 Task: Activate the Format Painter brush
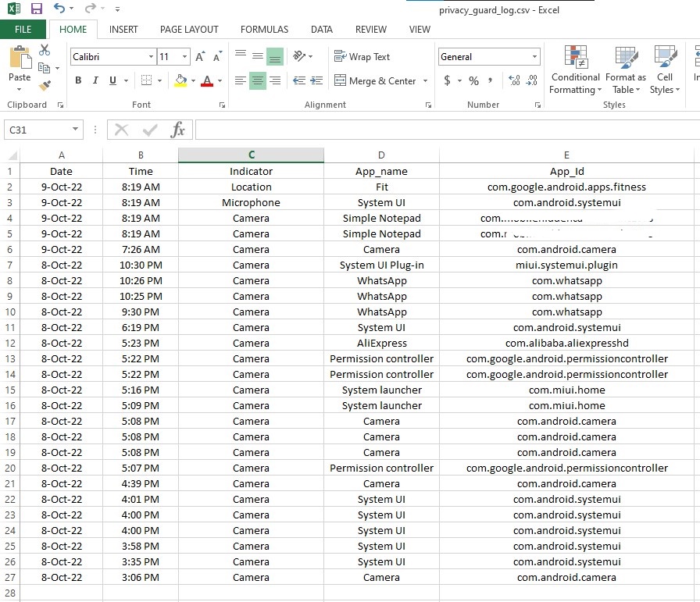[45, 85]
